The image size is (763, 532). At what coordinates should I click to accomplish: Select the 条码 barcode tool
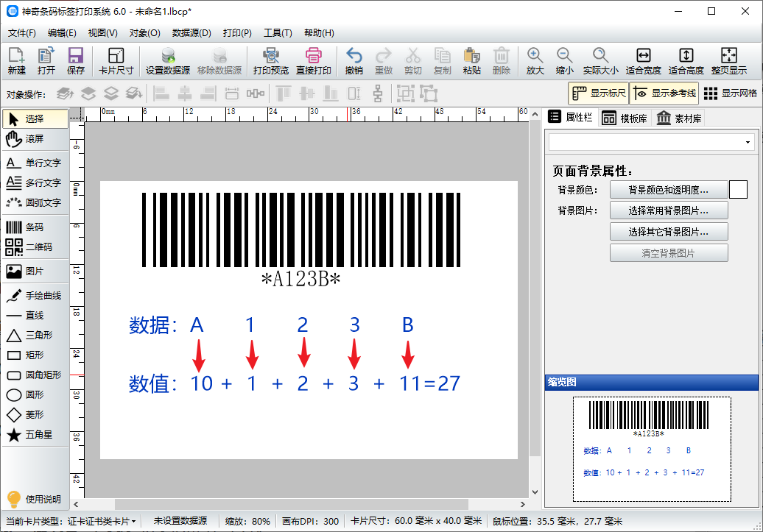pos(35,227)
